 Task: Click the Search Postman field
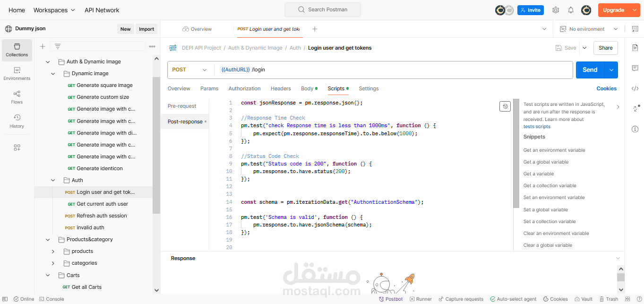click(323, 9)
